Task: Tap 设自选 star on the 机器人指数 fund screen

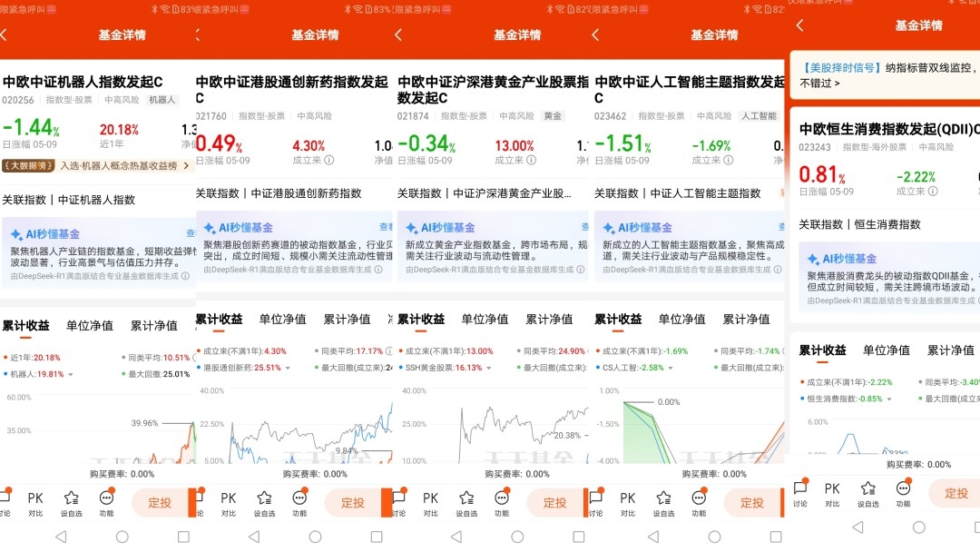Action: point(72,503)
